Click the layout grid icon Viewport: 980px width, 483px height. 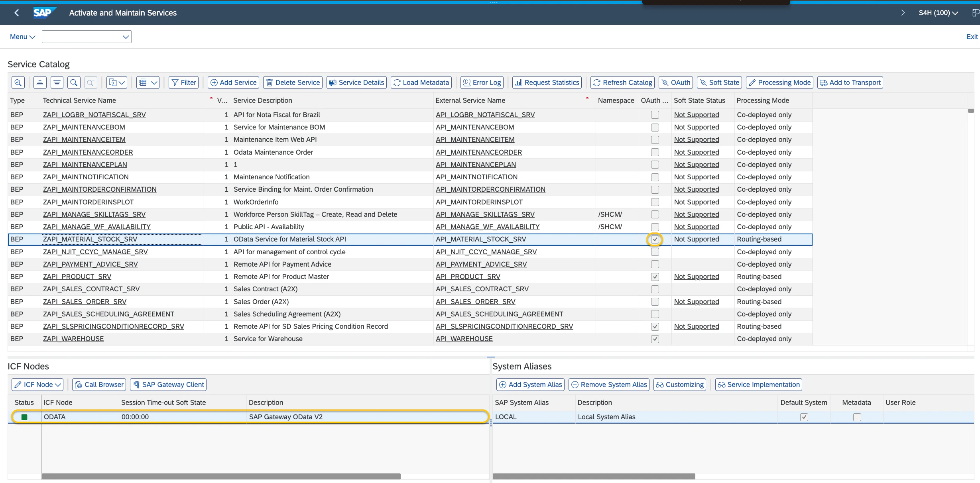point(143,82)
